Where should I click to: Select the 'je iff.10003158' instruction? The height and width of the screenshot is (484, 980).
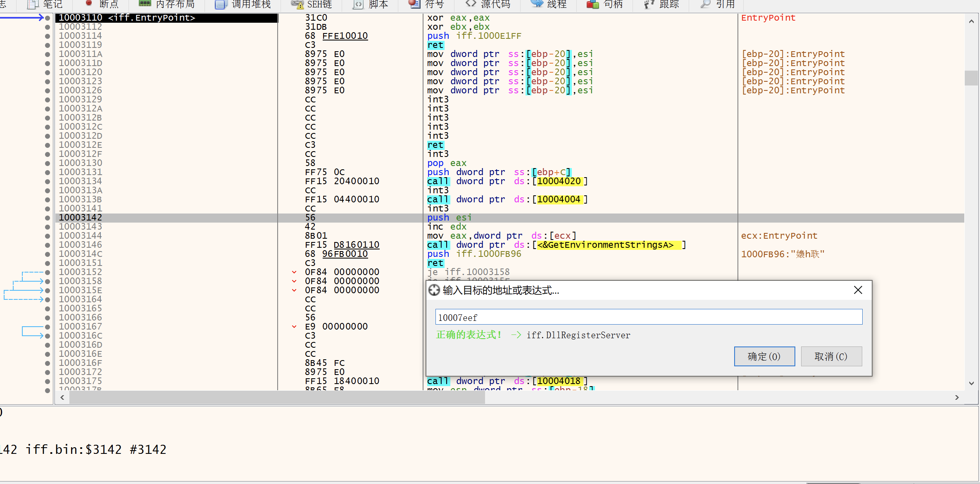(x=469, y=272)
